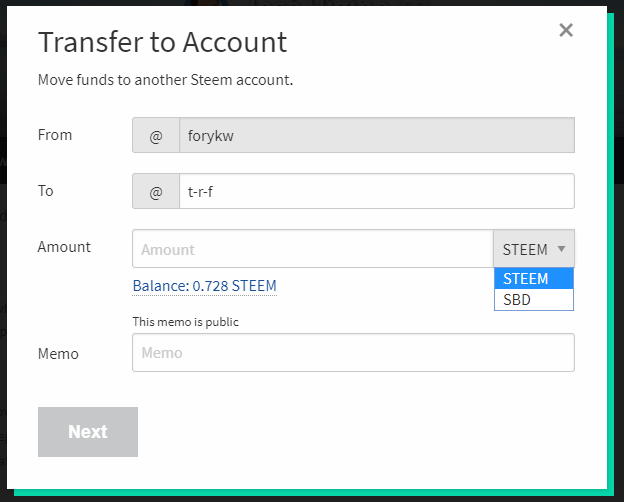The image size is (624, 502).
Task: Click into the Amount input field
Action: point(312,249)
